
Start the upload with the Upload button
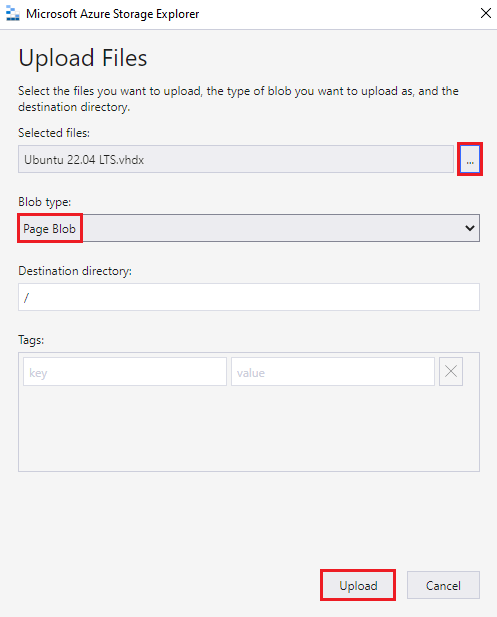[x=358, y=585]
